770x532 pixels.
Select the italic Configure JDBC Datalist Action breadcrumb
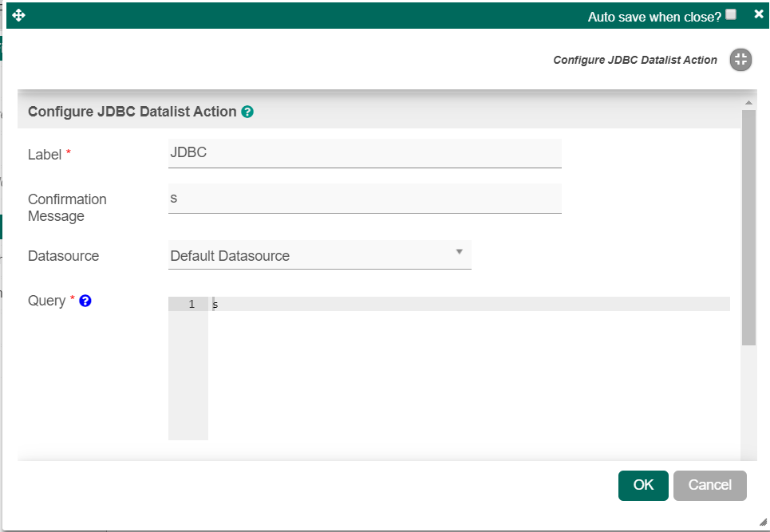(x=635, y=60)
